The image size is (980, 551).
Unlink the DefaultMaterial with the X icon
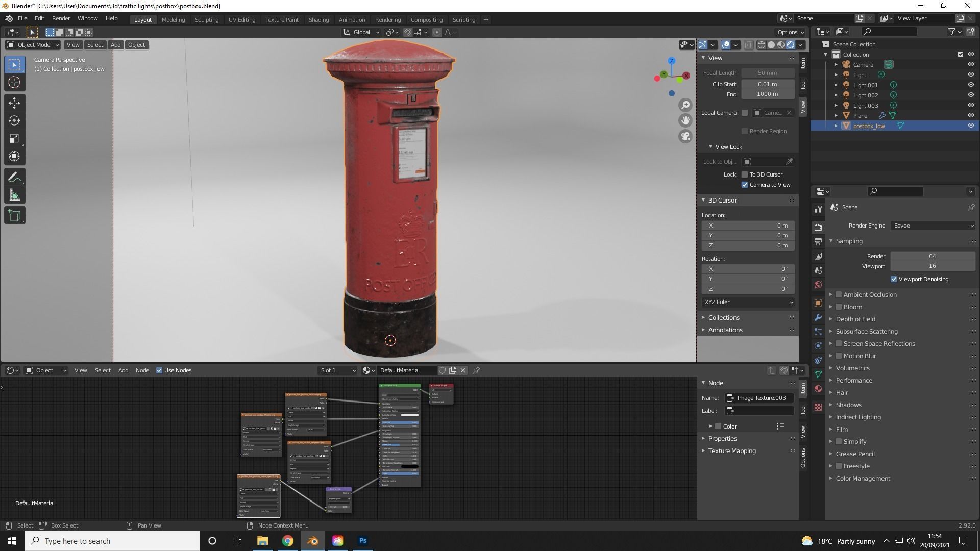point(463,370)
